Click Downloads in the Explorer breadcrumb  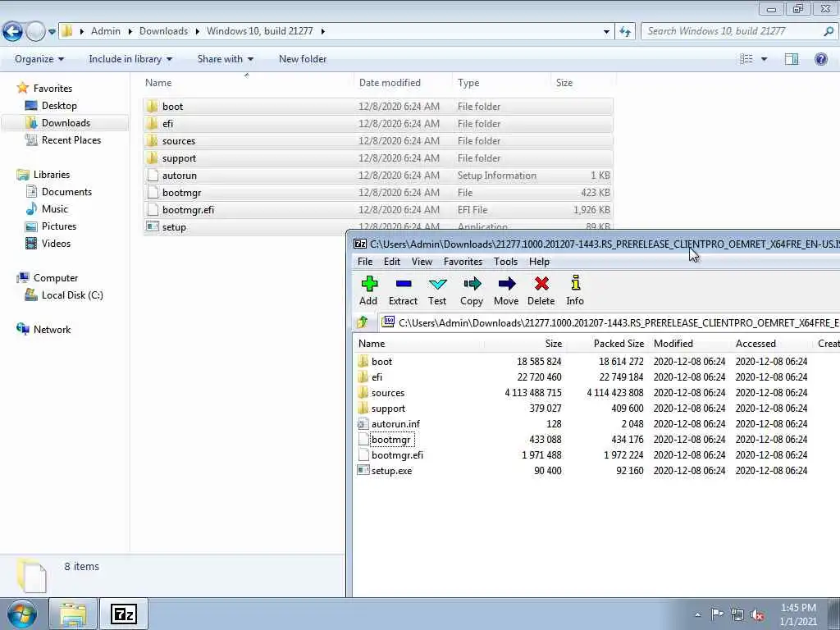pyautogui.click(x=163, y=31)
